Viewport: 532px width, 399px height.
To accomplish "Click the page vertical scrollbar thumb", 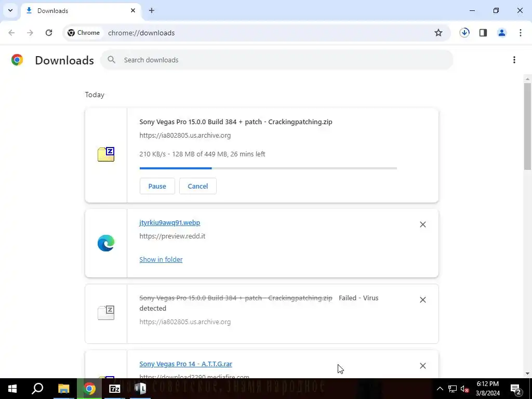I will [527, 126].
